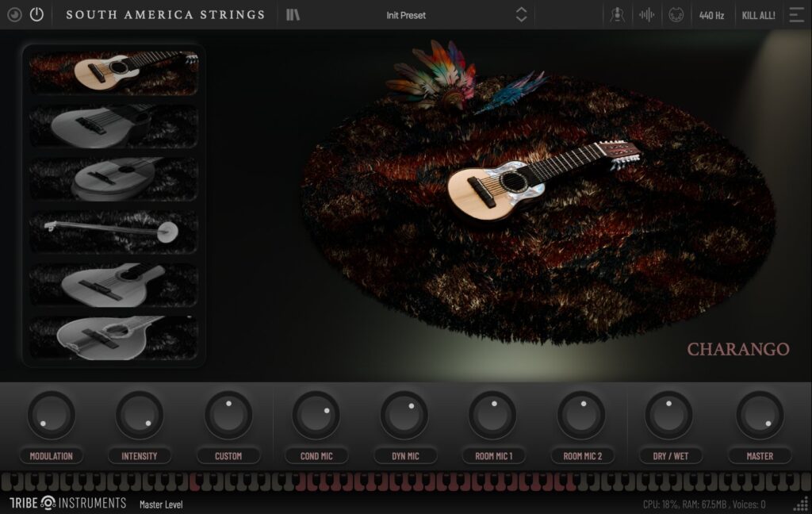
Task: Click the ROOM MIC 2 knob
Action: click(x=581, y=415)
